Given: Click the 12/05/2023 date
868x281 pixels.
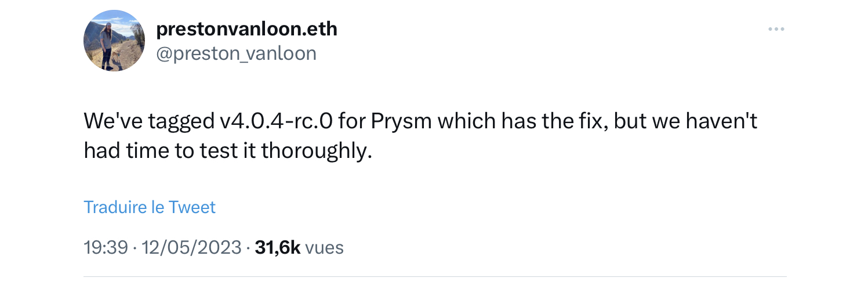Looking at the screenshot, I should coord(191,248).
